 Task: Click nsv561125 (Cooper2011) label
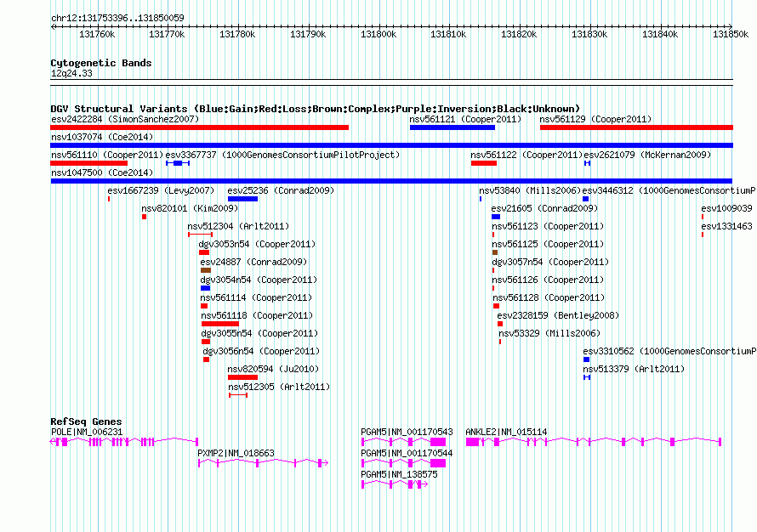tap(548, 244)
